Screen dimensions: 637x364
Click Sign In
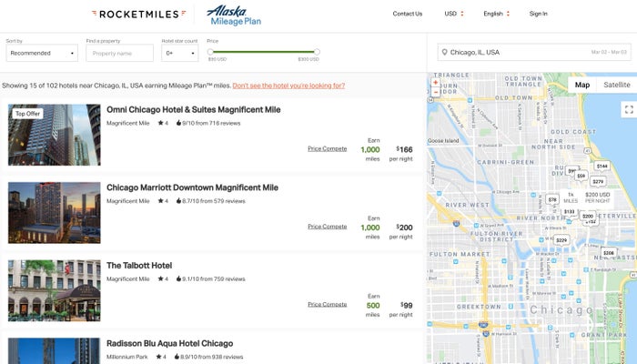click(x=539, y=14)
